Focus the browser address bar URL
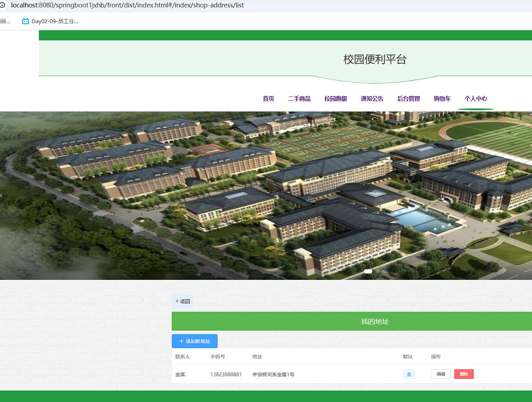532x402 pixels. [127, 5]
